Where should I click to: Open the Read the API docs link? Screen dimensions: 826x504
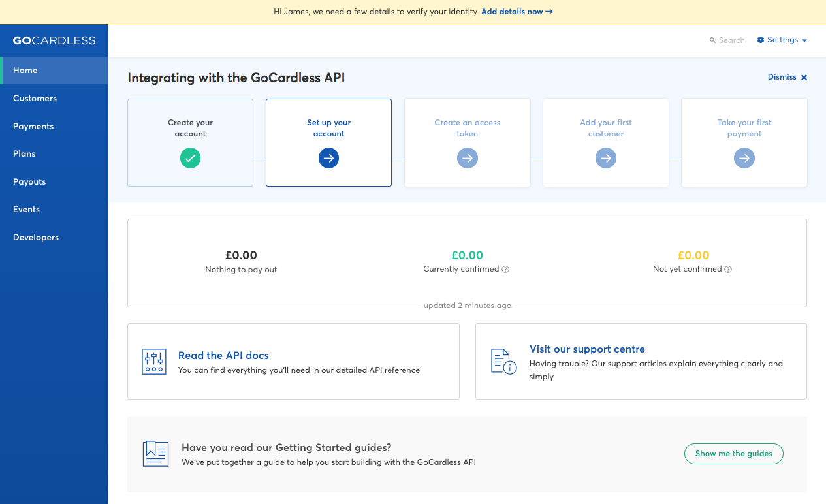pos(223,355)
